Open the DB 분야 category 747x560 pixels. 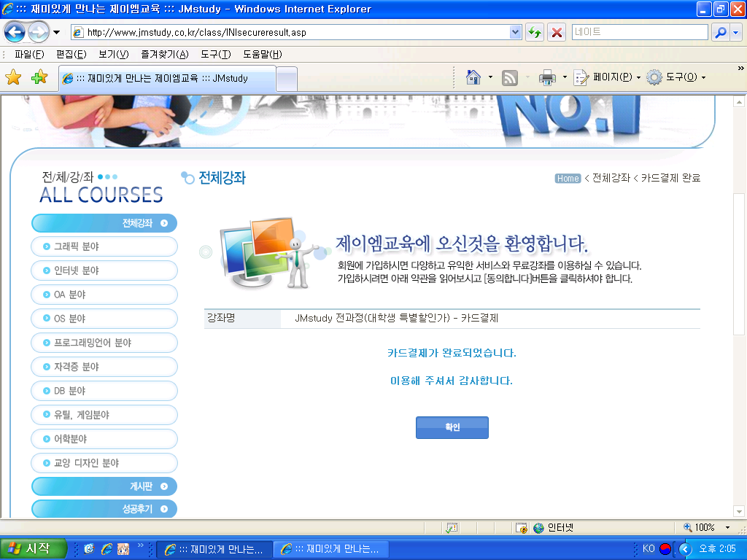(104, 391)
